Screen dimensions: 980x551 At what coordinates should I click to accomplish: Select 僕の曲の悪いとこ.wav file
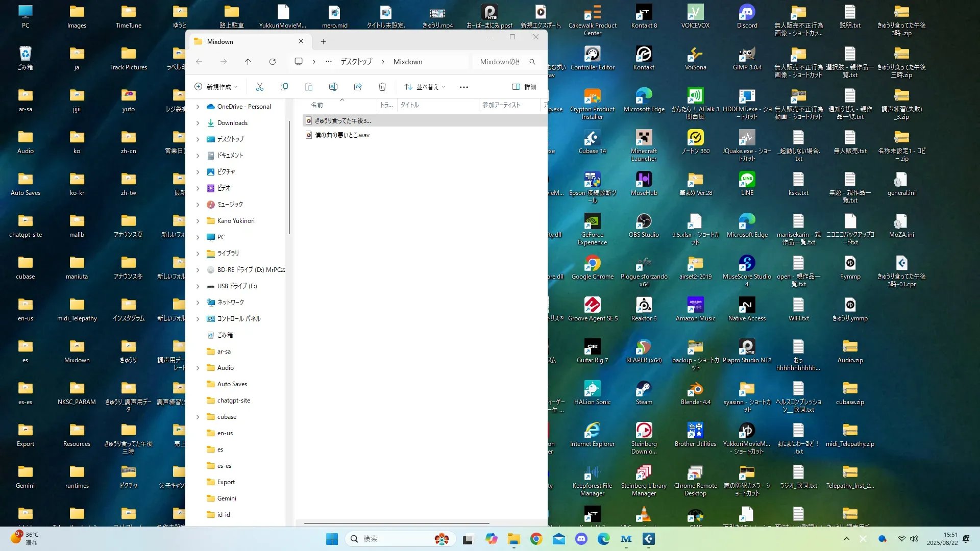[x=342, y=135]
